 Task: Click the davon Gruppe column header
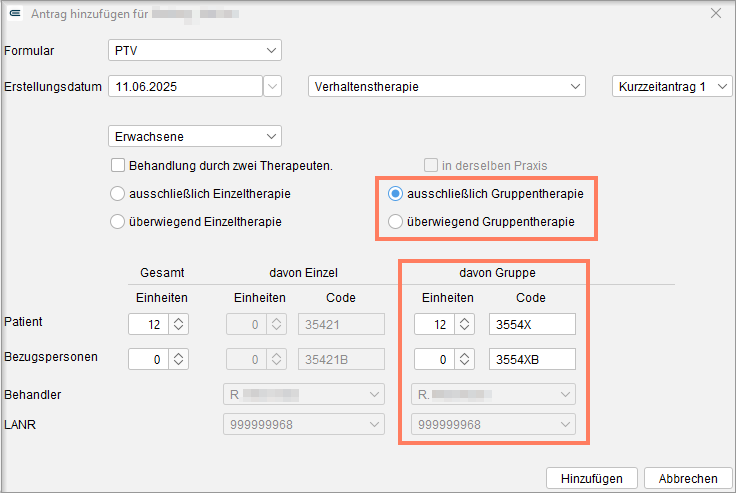click(497, 273)
